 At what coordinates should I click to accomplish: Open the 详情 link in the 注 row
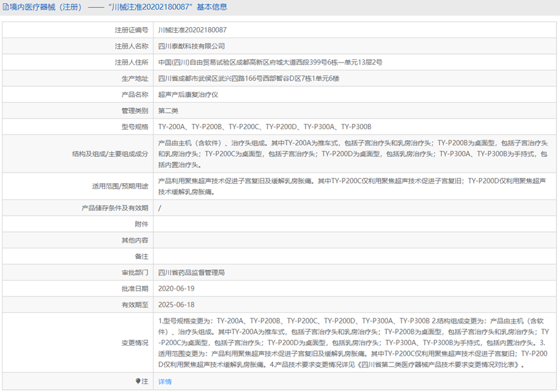pos(165,381)
